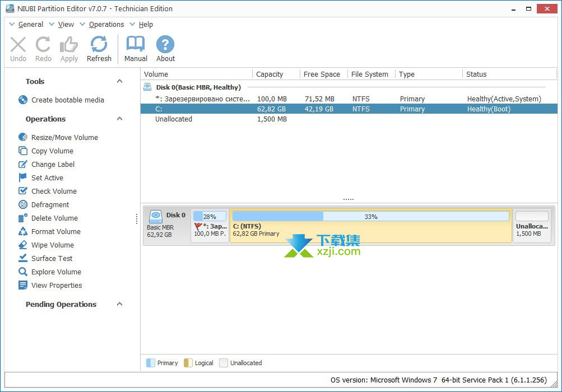Click the Check Volume icon

tap(23, 191)
